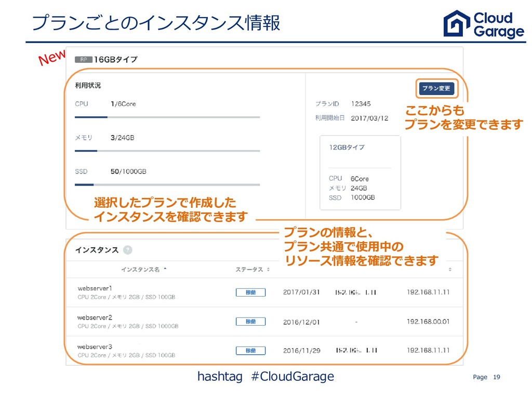Click 稼働 status badge for webserver3

click(x=251, y=351)
